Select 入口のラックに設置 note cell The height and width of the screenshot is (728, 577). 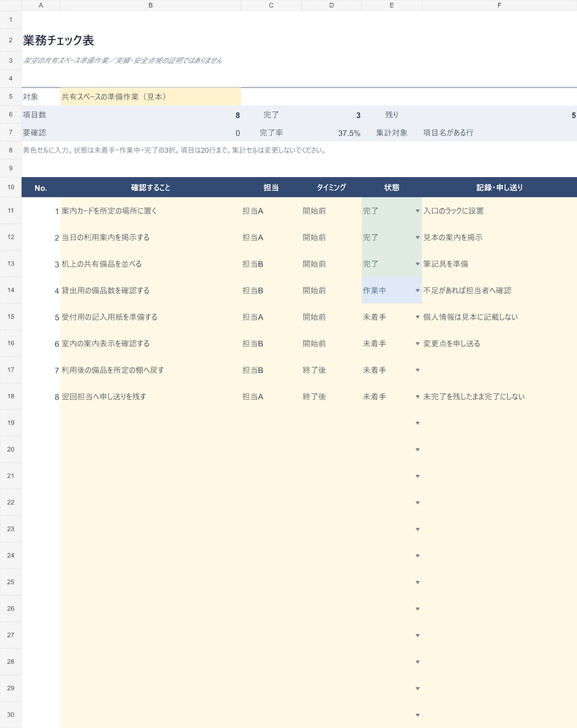[x=499, y=211]
